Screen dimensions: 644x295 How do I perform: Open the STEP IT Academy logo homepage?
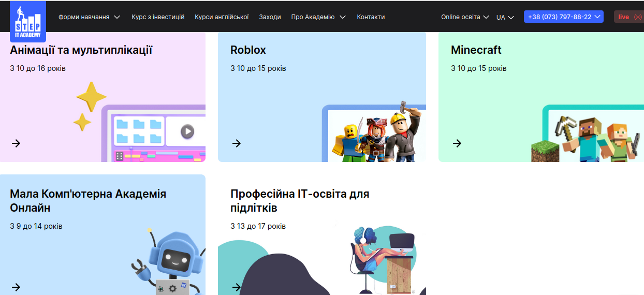pyautogui.click(x=28, y=21)
